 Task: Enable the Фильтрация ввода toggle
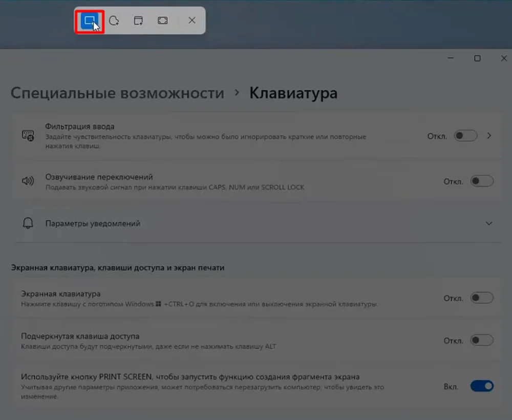[x=465, y=136]
